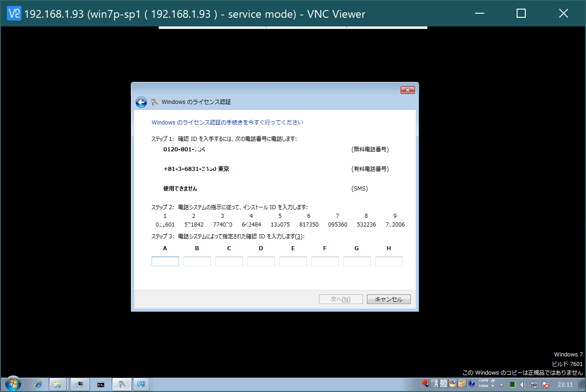Viewport: 586px width, 392px height.
Task: Focus the confirmation ID field G
Action: pyautogui.click(x=357, y=261)
